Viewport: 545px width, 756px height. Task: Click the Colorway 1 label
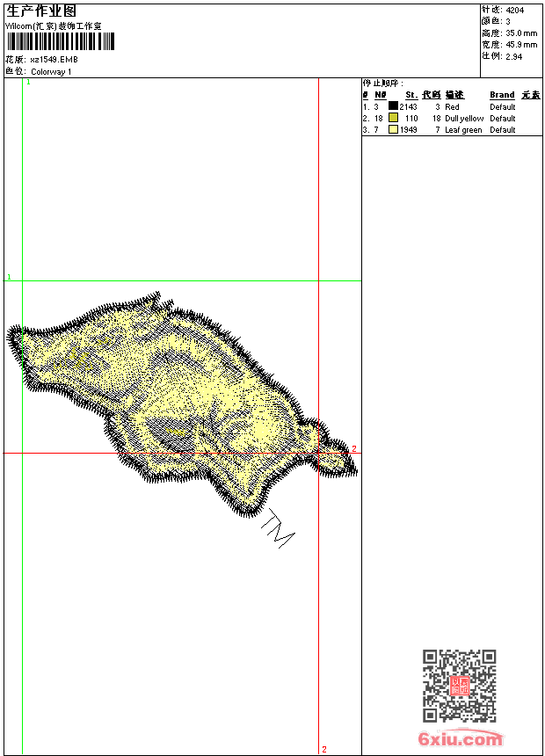(x=51, y=71)
